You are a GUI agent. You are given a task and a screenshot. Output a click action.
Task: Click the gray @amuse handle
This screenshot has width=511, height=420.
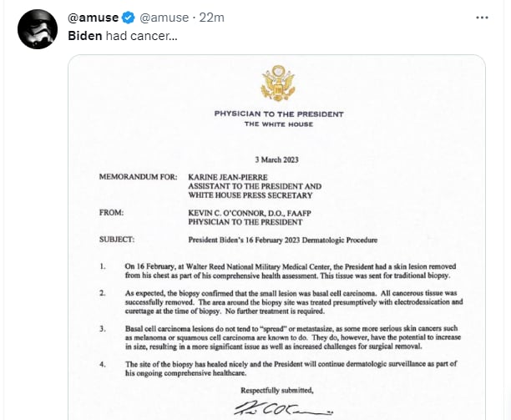[164, 18]
